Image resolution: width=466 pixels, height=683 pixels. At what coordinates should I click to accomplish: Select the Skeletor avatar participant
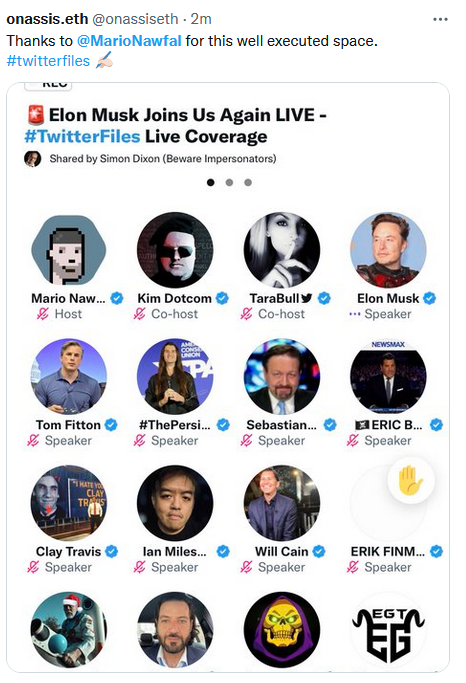coord(282,629)
